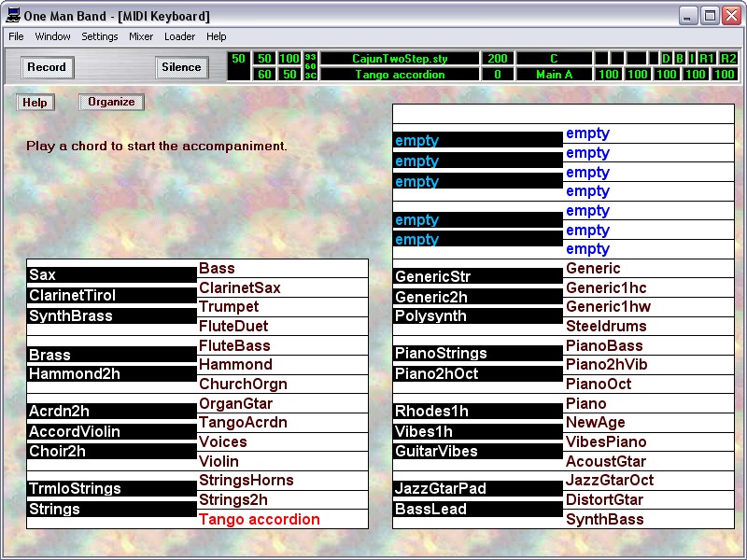The image size is (747, 560).
Task: Click the Record button
Action: (x=47, y=67)
